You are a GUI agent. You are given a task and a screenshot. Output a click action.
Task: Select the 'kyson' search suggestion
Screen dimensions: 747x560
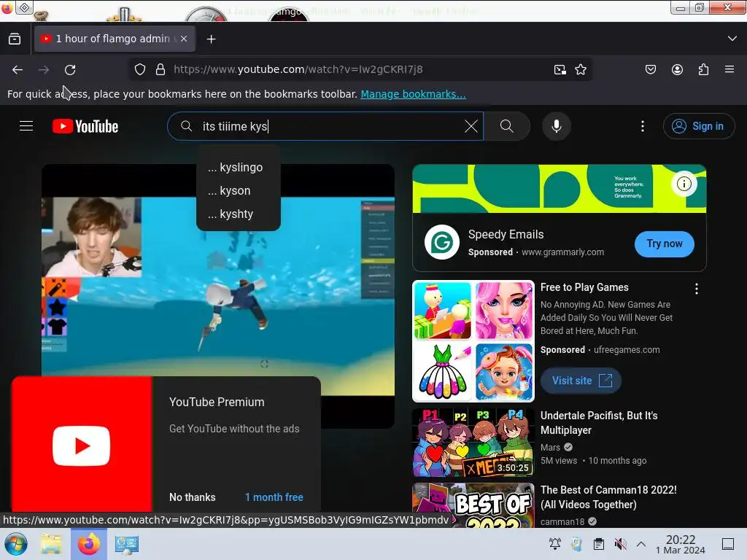point(239,190)
